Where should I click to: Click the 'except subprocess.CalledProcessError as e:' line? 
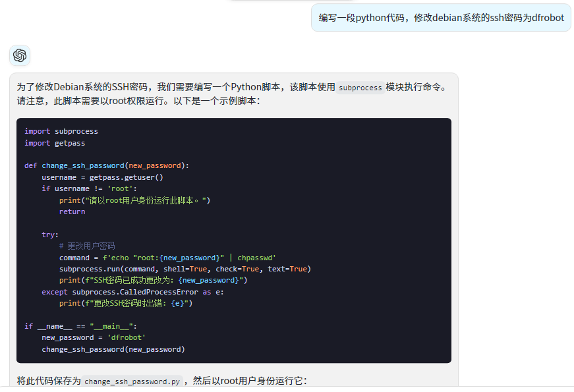point(132,292)
